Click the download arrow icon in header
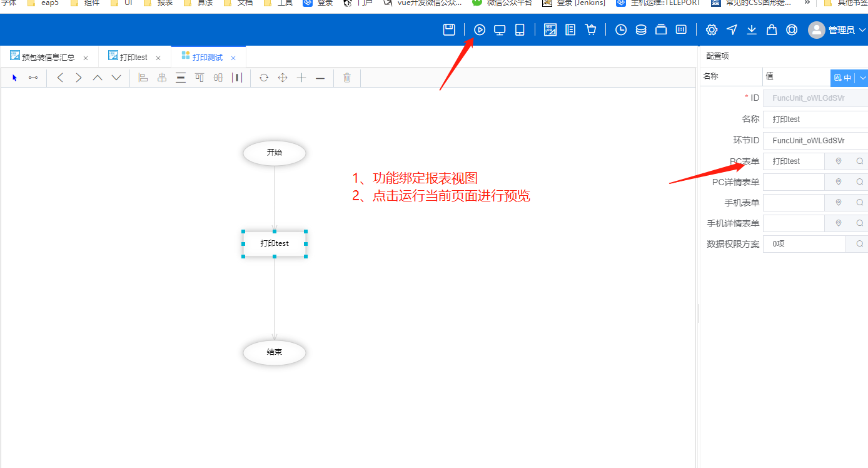The width and height of the screenshot is (868, 468). click(752, 29)
